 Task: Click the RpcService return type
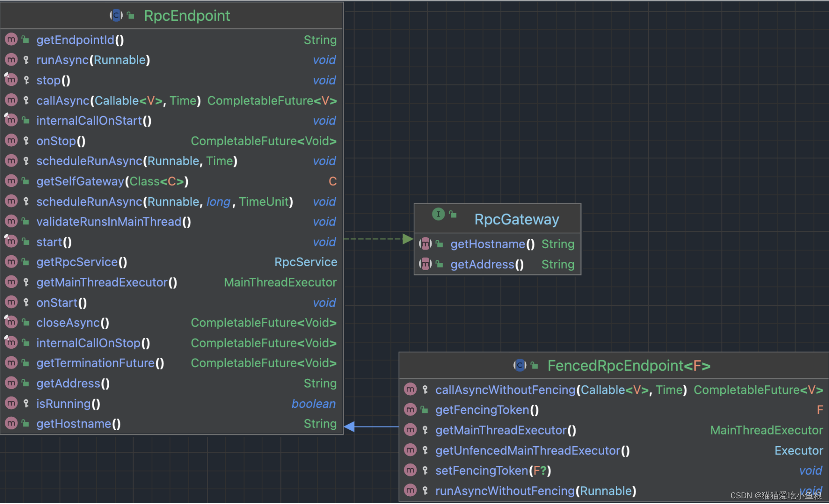[x=306, y=262]
